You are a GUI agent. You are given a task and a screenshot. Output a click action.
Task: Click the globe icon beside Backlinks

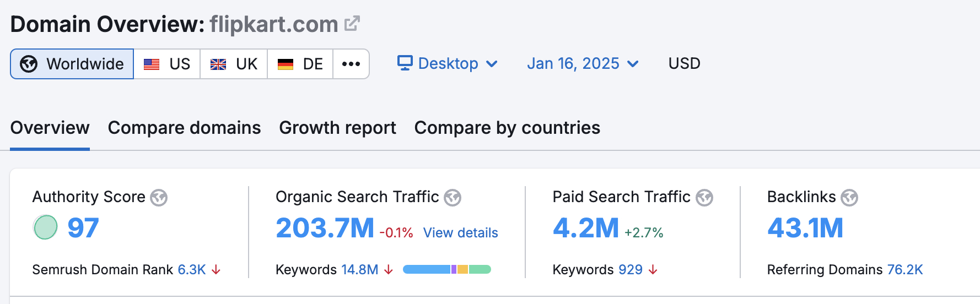tap(849, 197)
